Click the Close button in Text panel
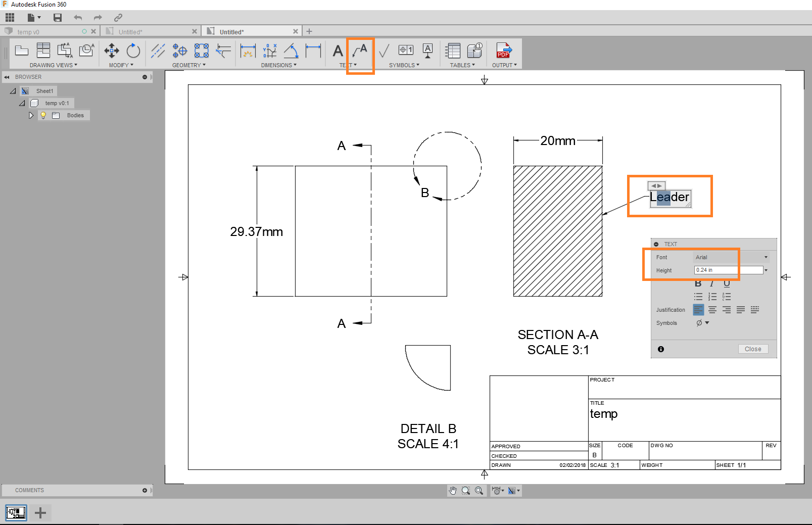The width and height of the screenshot is (812, 525). pos(752,349)
